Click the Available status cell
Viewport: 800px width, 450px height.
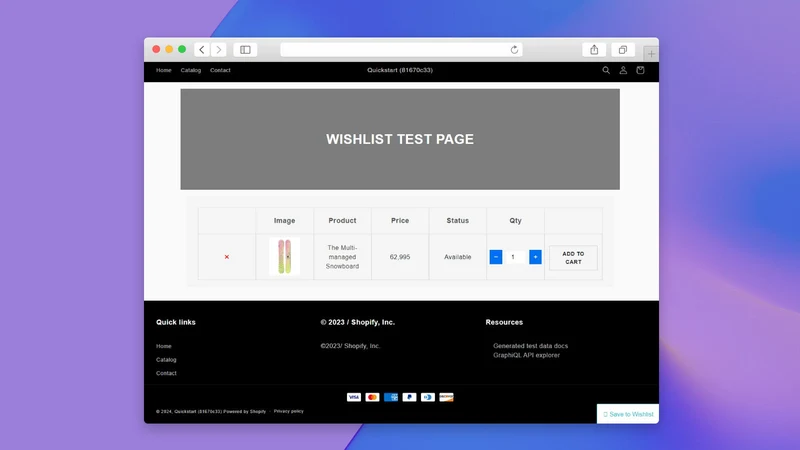[x=458, y=257]
